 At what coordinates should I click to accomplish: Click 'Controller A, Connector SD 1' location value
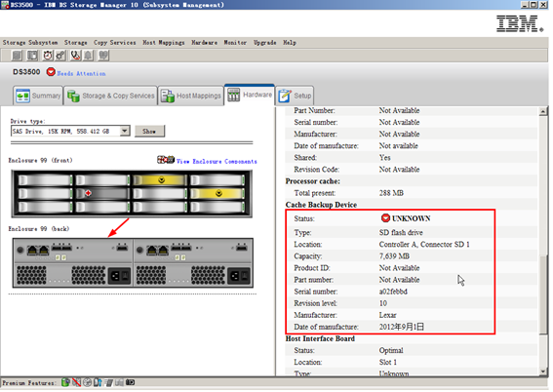coord(424,245)
